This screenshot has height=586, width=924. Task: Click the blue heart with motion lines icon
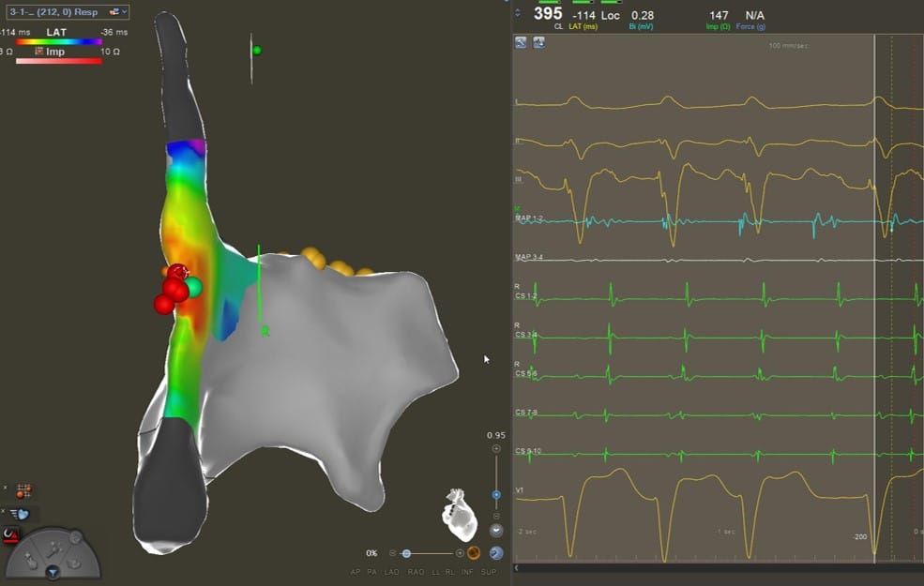20,514
